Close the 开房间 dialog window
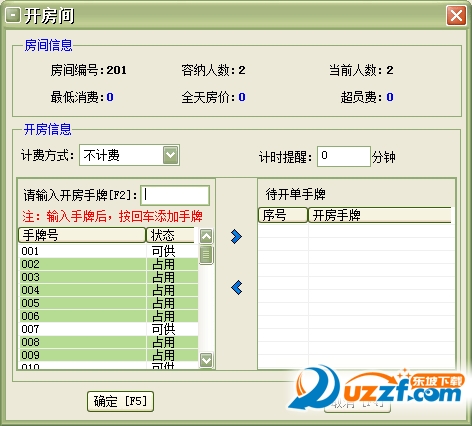 [456, 15]
